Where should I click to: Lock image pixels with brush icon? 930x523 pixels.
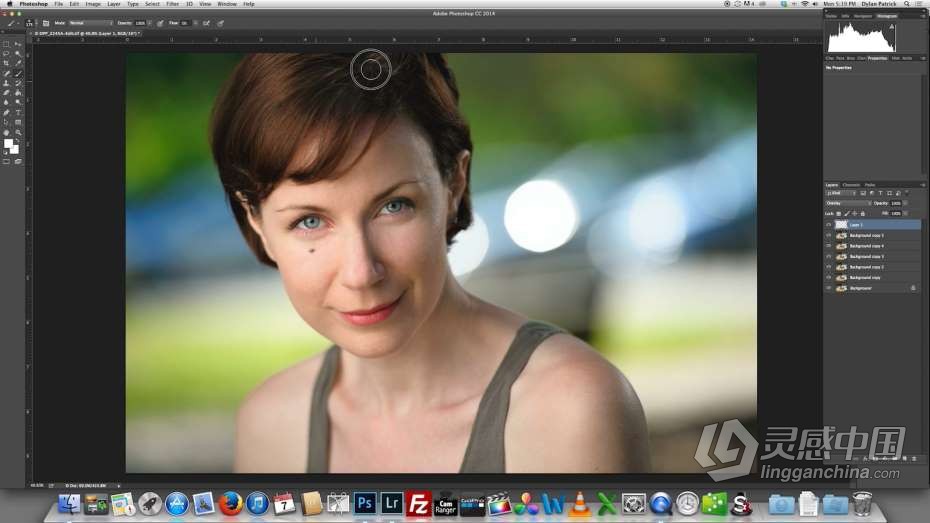tap(847, 213)
